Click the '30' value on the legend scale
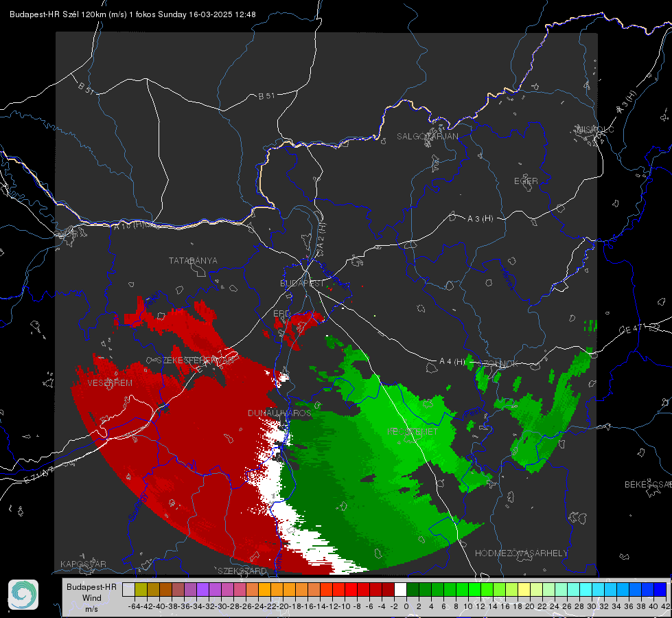672x618 pixels. (592, 606)
